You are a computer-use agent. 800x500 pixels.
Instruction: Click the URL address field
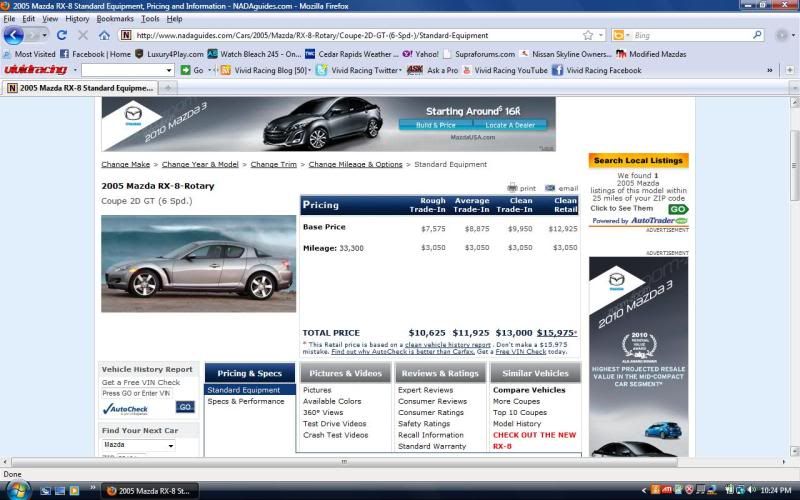click(357, 35)
